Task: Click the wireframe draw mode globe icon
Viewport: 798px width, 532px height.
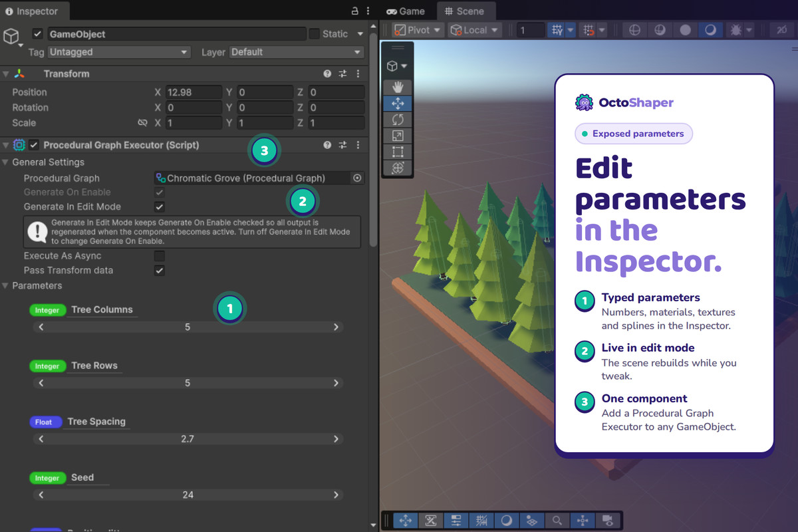Action: coord(634,30)
